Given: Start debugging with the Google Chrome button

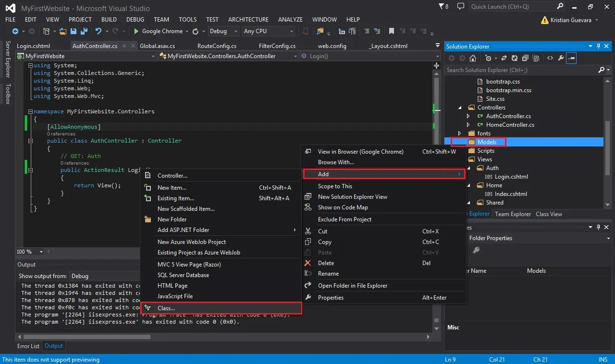Looking at the screenshot, I should pos(159,31).
